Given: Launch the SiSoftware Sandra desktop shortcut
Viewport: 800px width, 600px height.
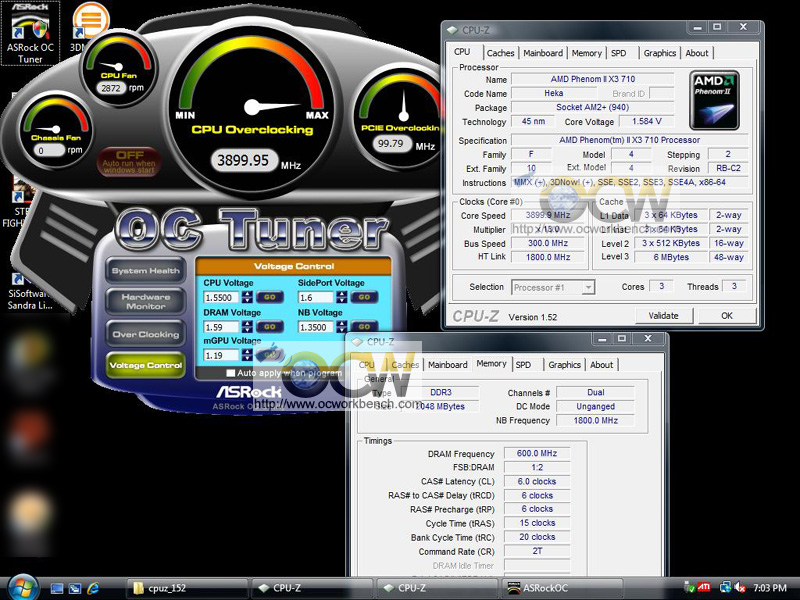Looking at the screenshot, I should point(30,291).
